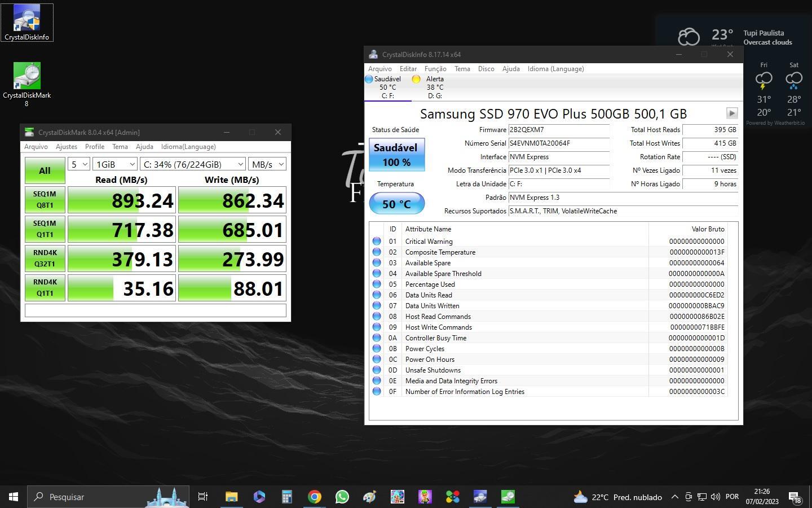This screenshot has width=812, height=508.
Task: Click the status circle of Composite Temperature row
Action: click(x=377, y=252)
